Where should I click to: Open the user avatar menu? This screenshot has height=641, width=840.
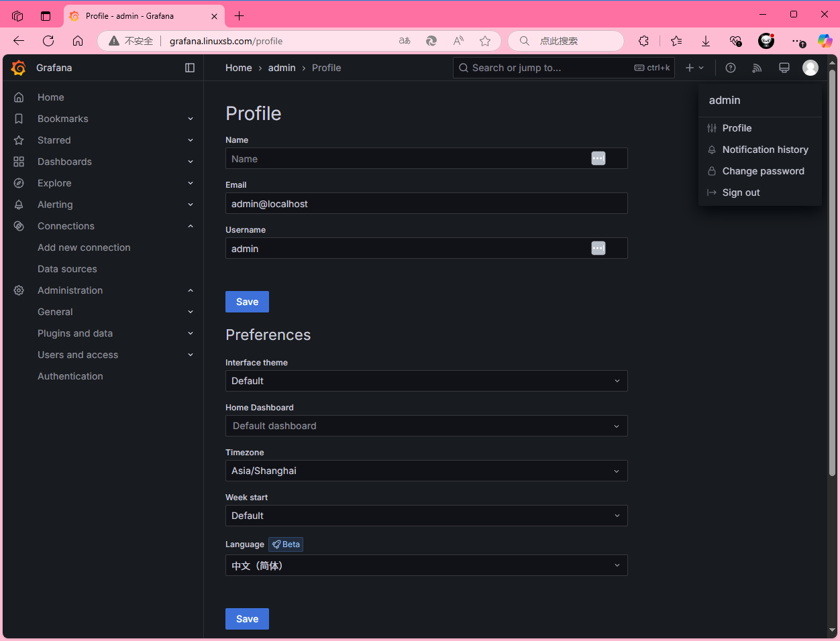click(810, 68)
